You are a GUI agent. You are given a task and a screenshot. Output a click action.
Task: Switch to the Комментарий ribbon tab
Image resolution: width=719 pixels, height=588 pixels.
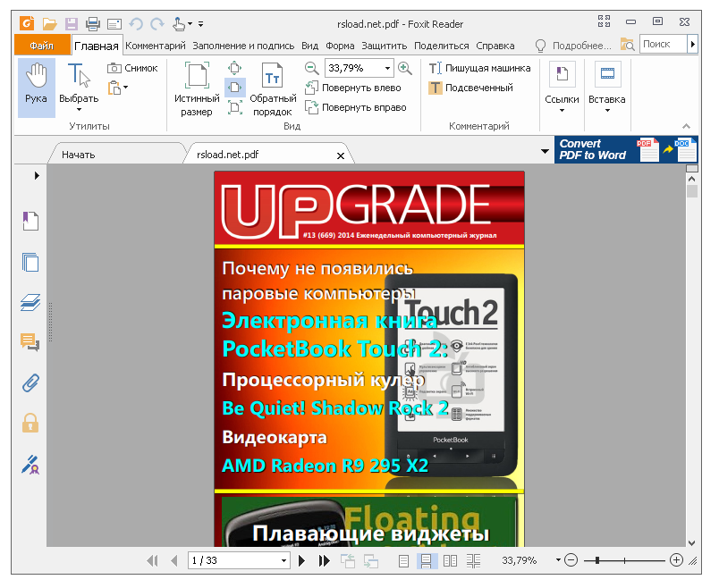tap(156, 46)
